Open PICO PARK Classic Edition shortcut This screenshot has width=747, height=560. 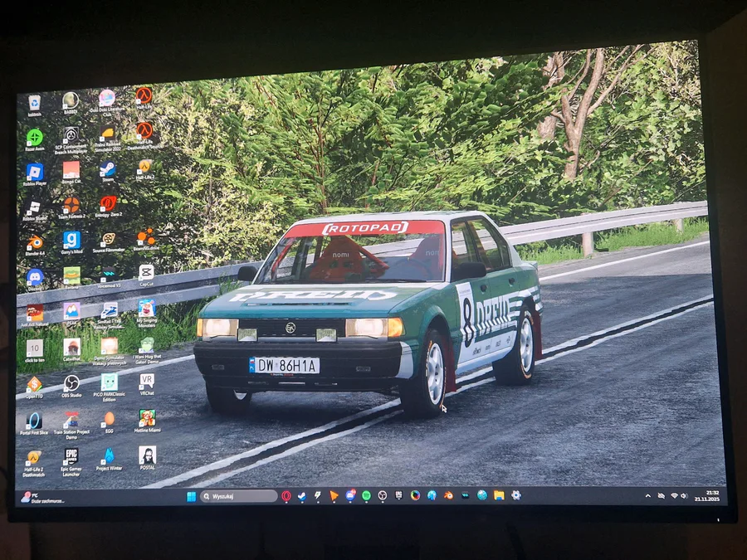(x=109, y=387)
